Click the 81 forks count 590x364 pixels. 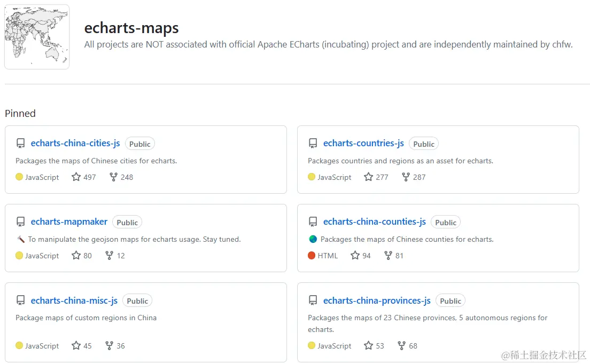point(400,256)
